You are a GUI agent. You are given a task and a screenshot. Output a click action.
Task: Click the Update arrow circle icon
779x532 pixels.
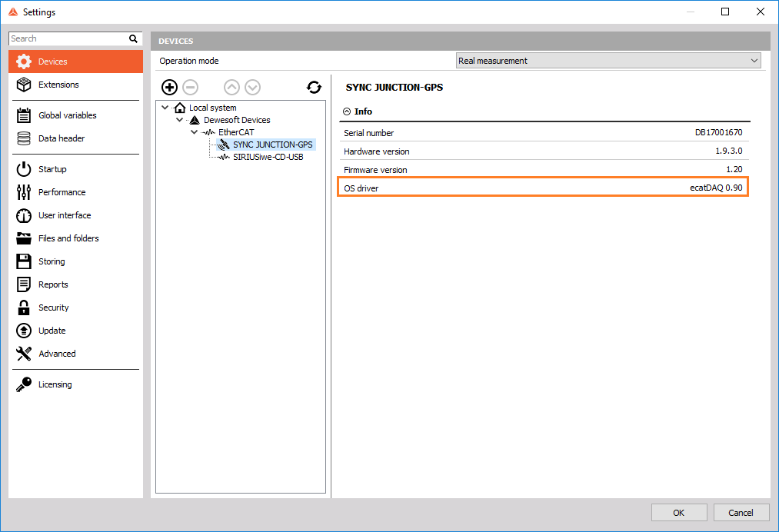pos(23,331)
